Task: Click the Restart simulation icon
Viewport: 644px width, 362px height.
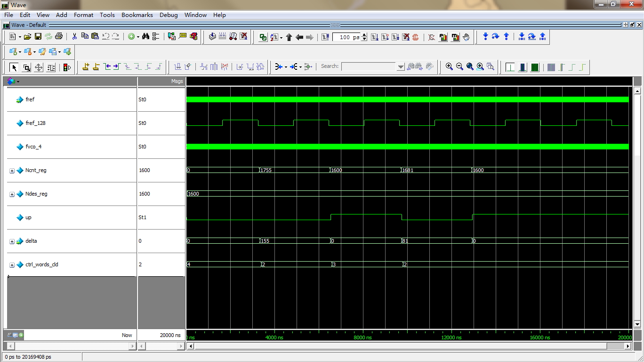Action: pyautogui.click(x=325, y=37)
